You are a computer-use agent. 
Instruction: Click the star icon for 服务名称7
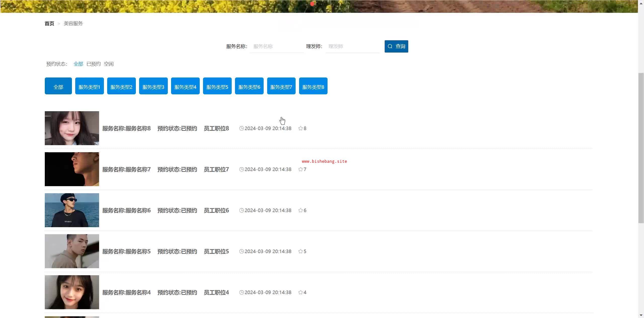click(300, 169)
